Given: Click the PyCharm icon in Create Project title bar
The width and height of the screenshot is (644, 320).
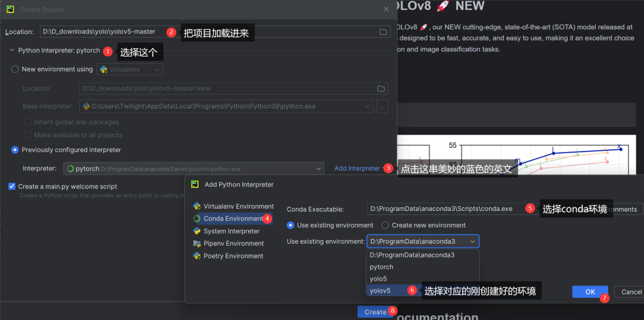Looking at the screenshot, I should point(10,9).
